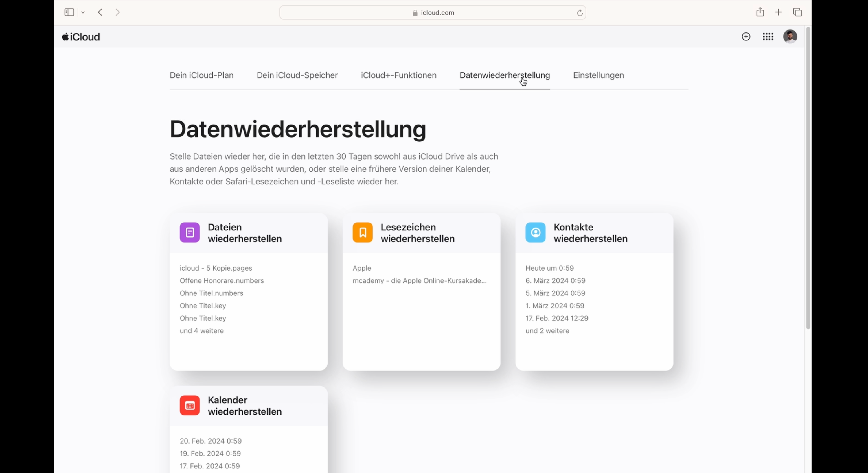Viewport: 868px width, 473px height.
Task: Click the orange Lesezeichen bookmark icon
Action: [362, 232]
